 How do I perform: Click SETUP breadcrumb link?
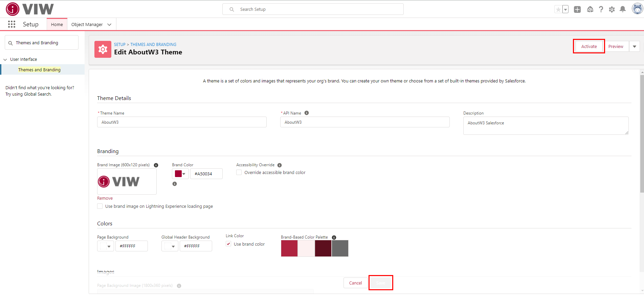[x=120, y=45]
